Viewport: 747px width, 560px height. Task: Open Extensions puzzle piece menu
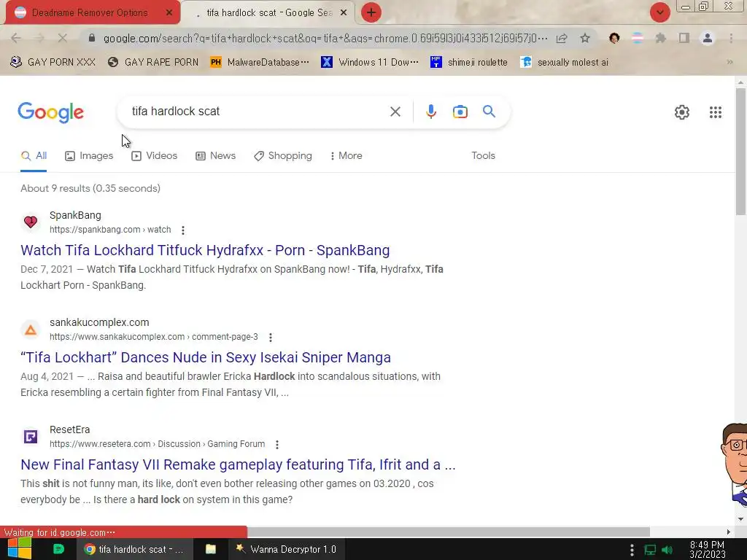click(660, 38)
